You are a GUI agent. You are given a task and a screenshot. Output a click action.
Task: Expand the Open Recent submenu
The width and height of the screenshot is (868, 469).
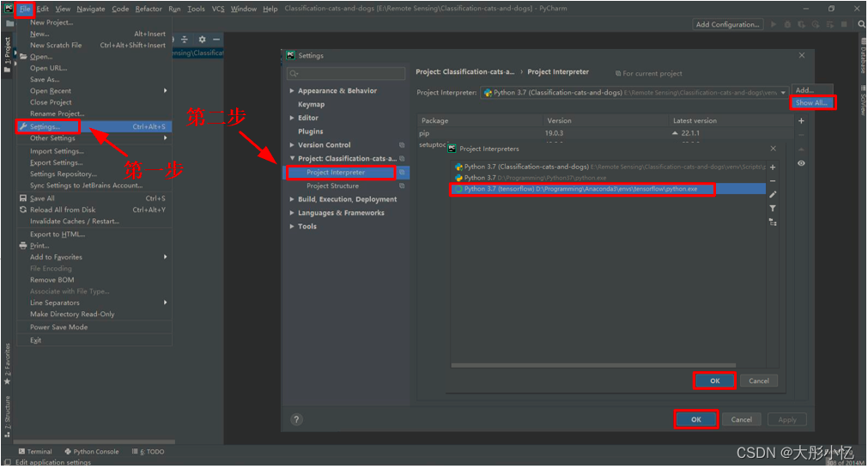[x=94, y=91]
